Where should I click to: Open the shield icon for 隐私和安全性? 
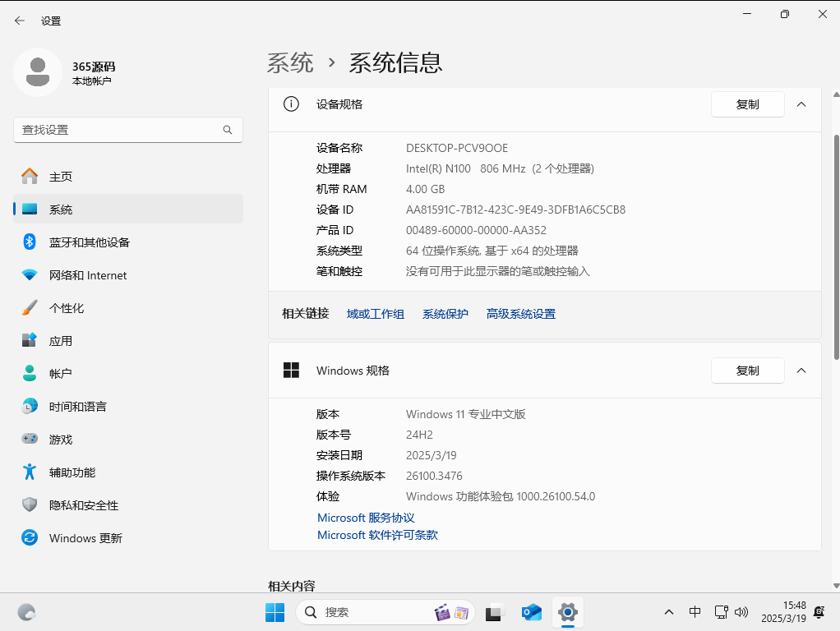[x=30, y=504]
